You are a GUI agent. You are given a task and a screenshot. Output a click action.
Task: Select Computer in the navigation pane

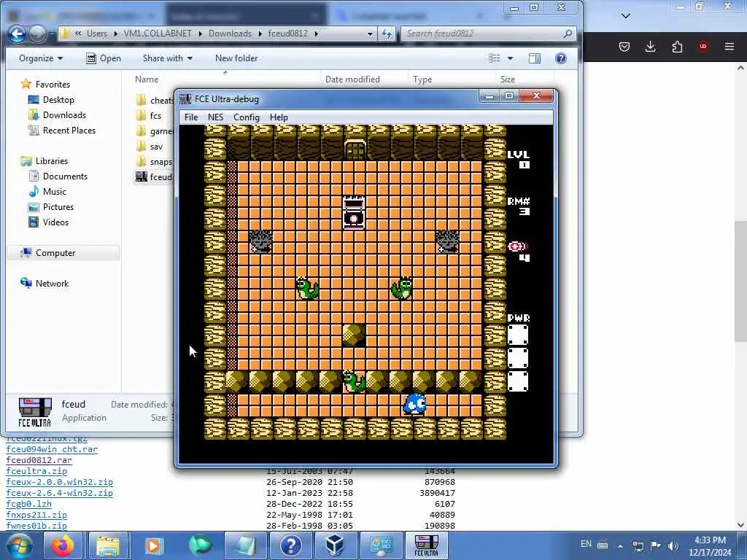(63, 253)
